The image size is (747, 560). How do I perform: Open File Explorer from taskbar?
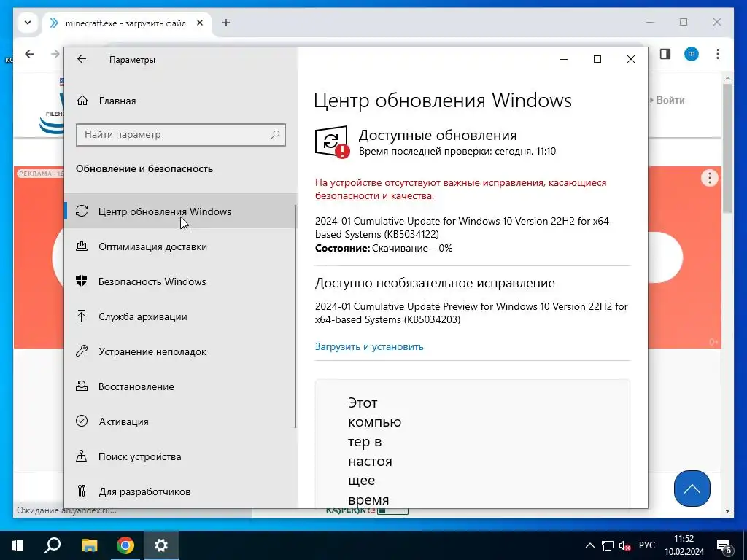click(x=89, y=545)
